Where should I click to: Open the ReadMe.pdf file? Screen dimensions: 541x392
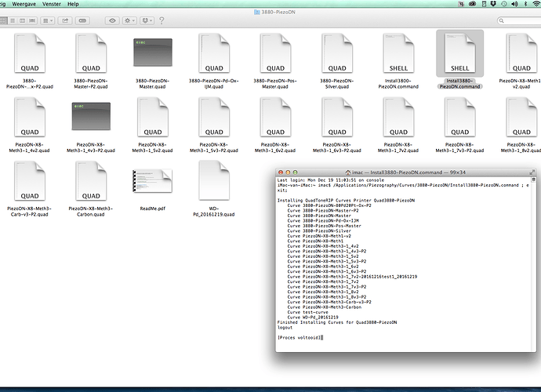click(x=152, y=183)
